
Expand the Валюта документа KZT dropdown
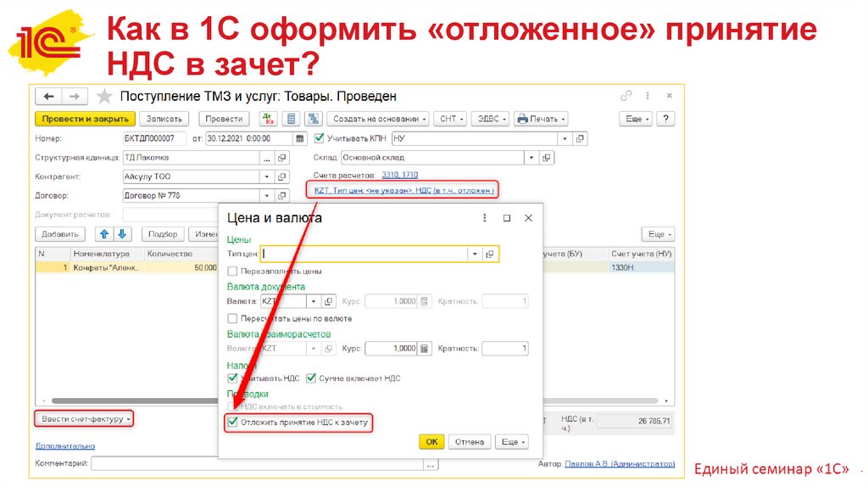click(x=314, y=301)
